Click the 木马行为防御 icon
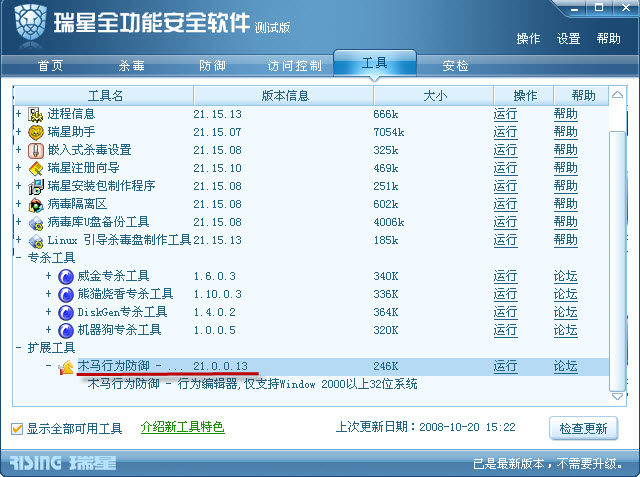 (66, 367)
